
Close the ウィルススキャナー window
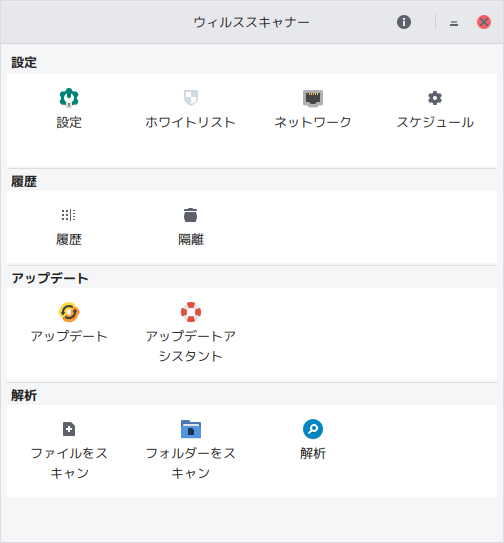click(484, 22)
